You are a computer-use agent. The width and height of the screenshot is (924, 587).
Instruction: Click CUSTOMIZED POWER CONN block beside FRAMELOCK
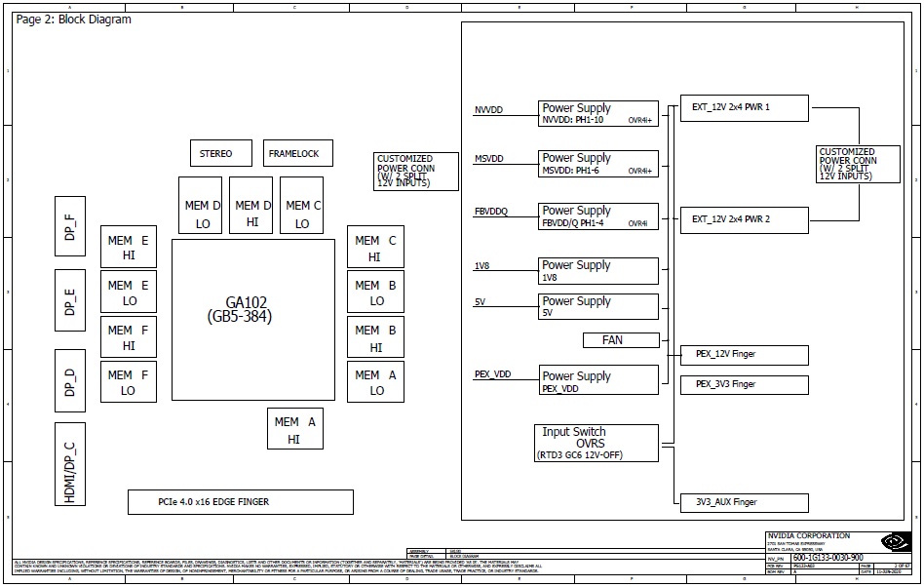416,172
